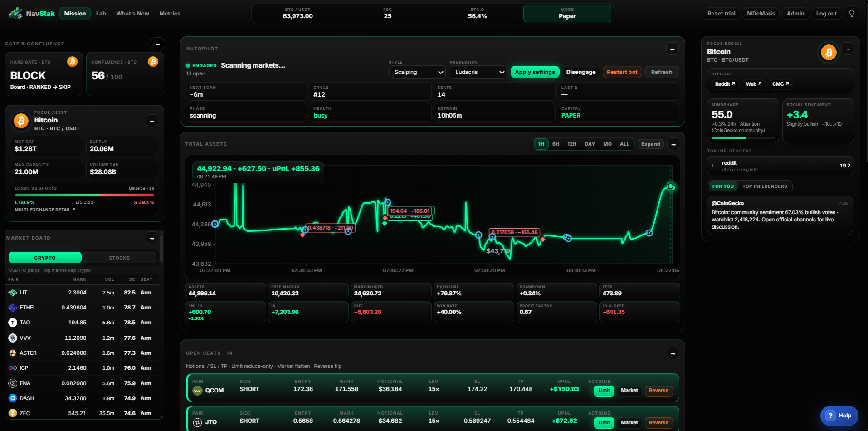Viewport: 868px width, 431px height.
Task: Open the What's New tab
Action: pyautogui.click(x=132, y=14)
